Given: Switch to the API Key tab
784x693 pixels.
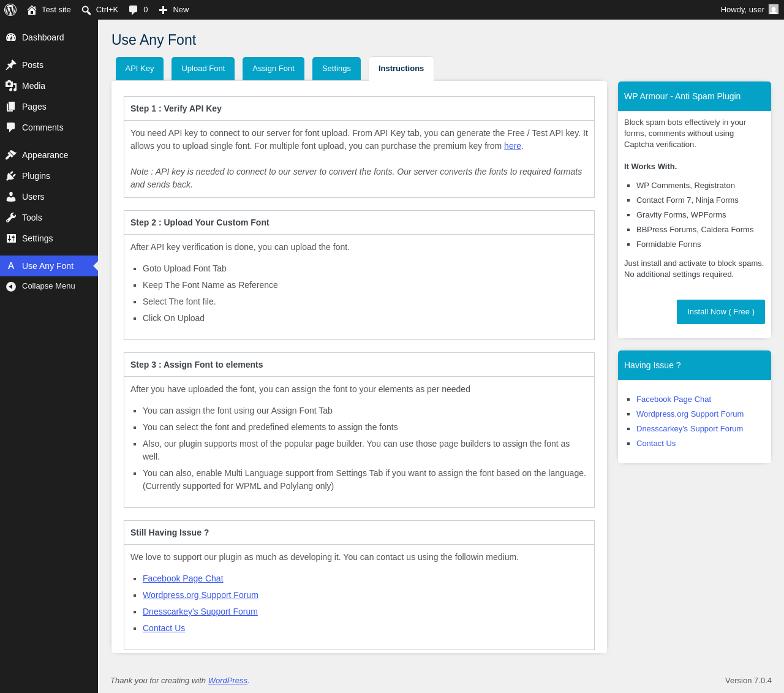Looking at the screenshot, I should [140, 69].
